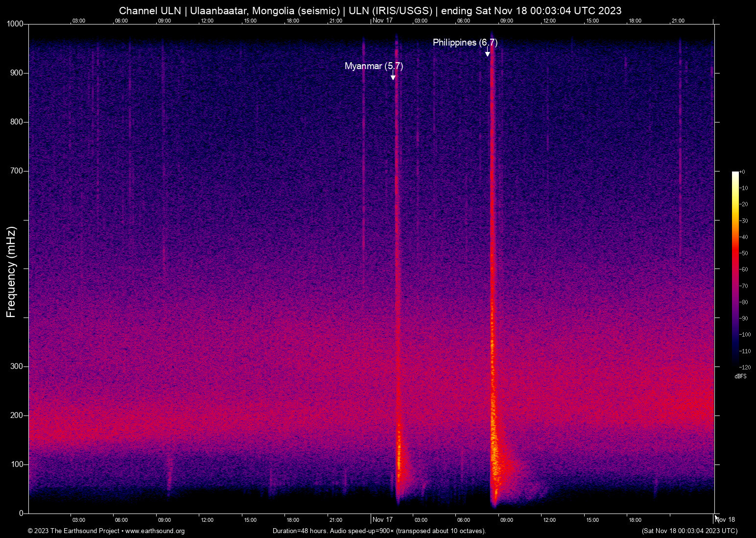
Task: Click the -30 label on the color scale
Action: tap(744, 221)
